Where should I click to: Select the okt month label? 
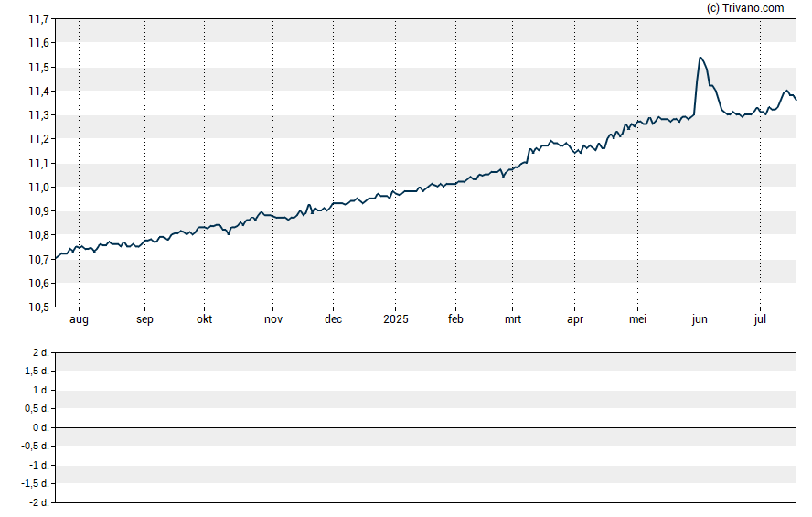[x=204, y=319]
